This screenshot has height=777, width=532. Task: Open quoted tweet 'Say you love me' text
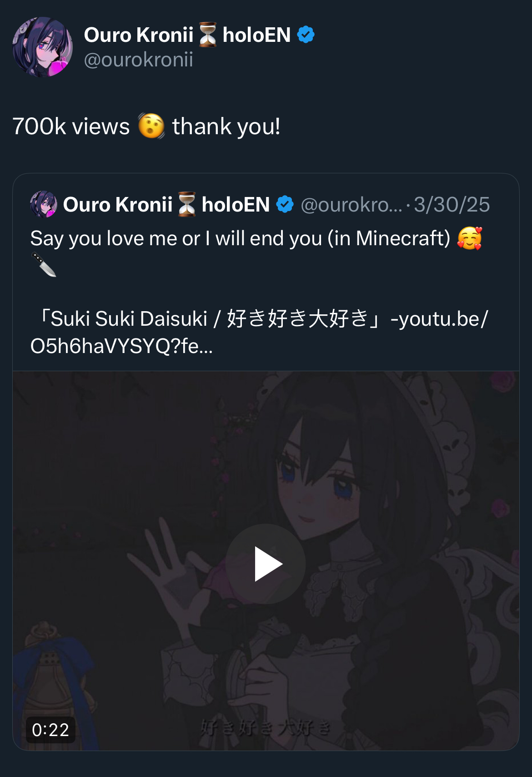click(240, 238)
